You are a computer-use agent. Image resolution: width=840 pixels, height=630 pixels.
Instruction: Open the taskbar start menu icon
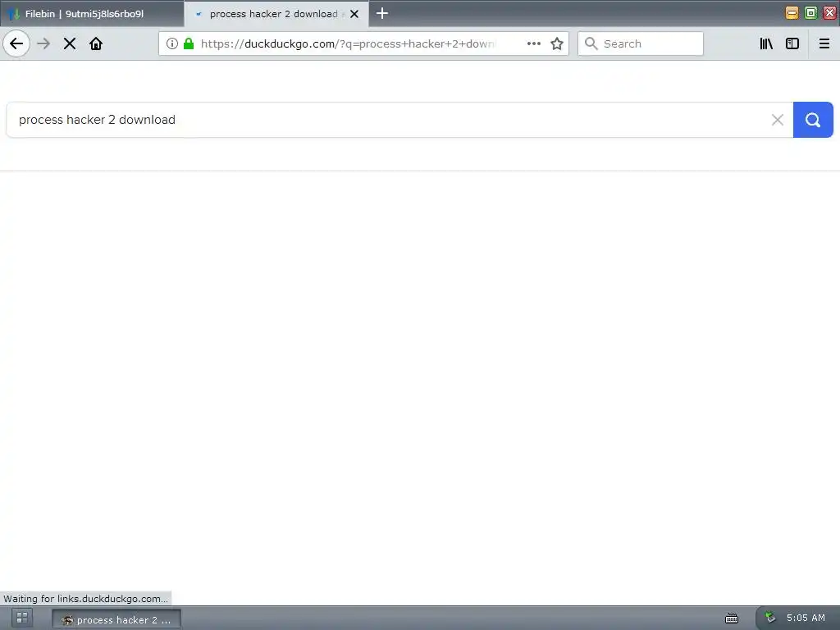(22, 619)
